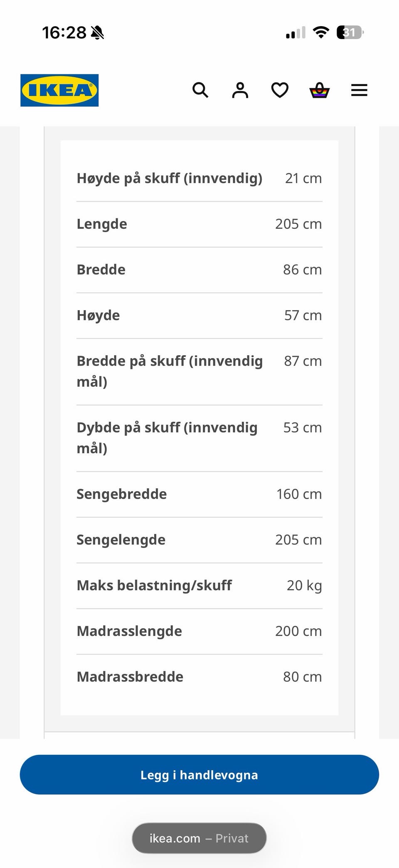Tap the Bredde 86 cm row
Screen dimensions: 399x868
199,270
